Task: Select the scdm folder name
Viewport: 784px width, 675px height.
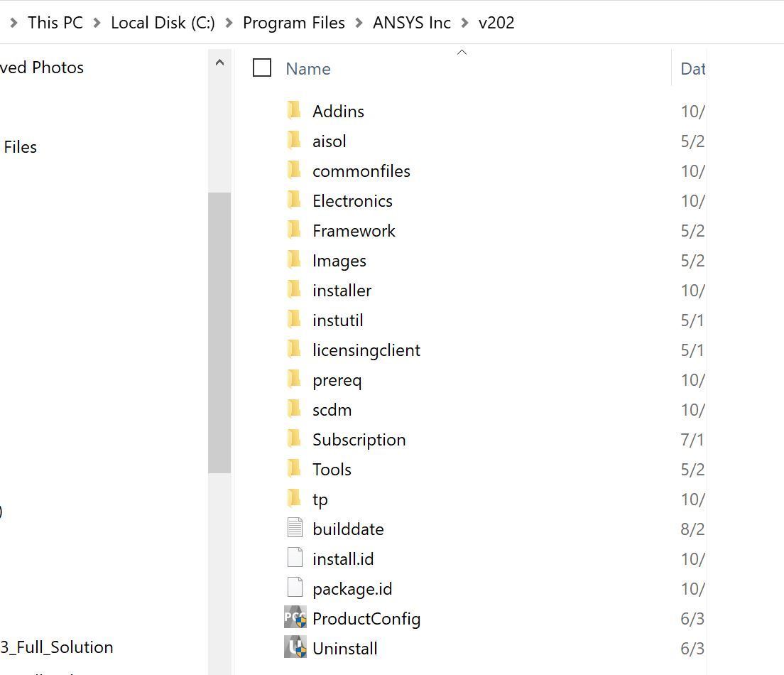Action: (x=332, y=410)
